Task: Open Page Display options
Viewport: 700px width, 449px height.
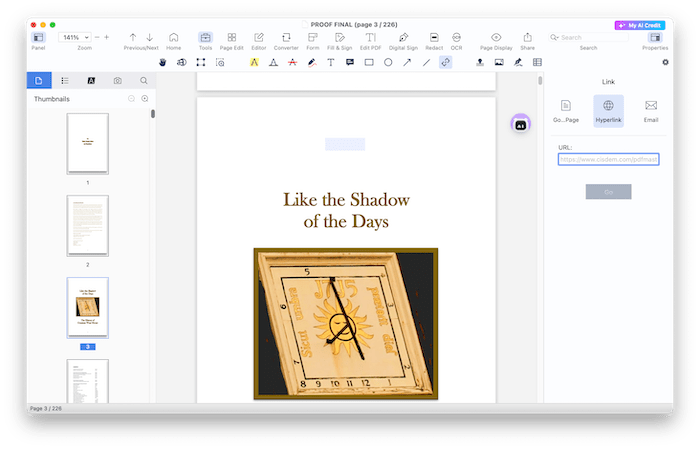Action: point(496,37)
